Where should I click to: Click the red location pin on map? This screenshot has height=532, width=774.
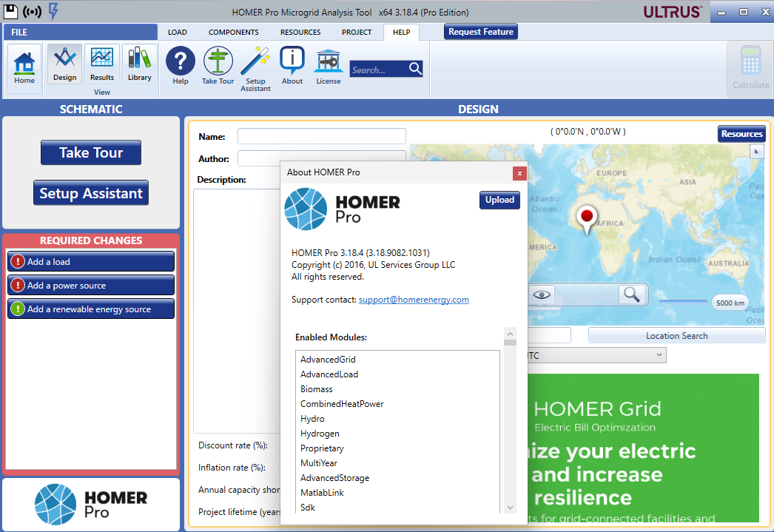click(587, 219)
